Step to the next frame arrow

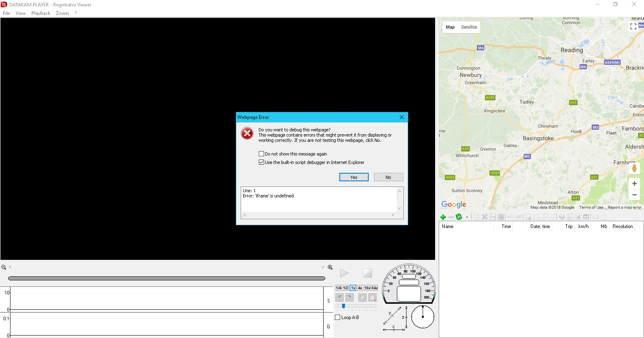point(349,298)
